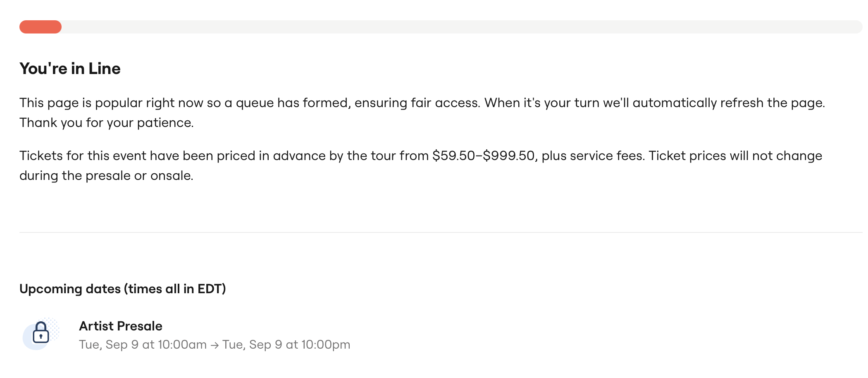The height and width of the screenshot is (378, 868).
Task: Click the lock icon beside Artist Presale
Action: pyautogui.click(x=41, y=333)
